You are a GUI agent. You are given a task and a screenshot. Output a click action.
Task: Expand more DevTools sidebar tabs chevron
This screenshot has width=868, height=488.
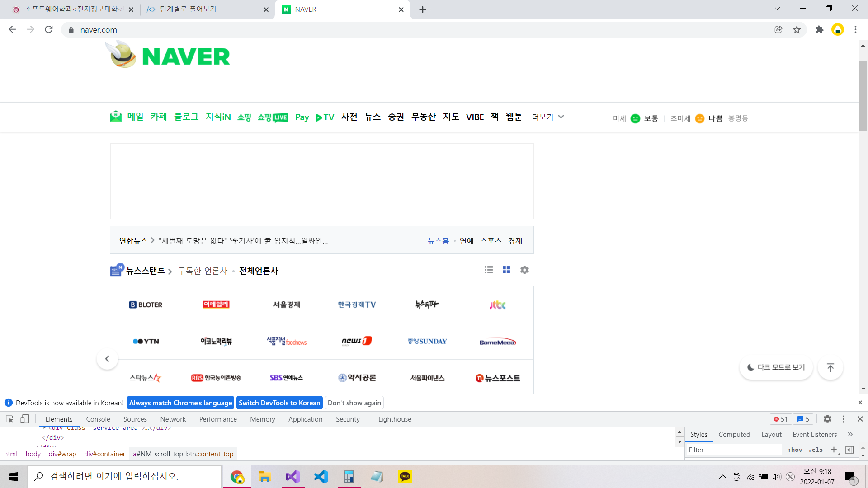[850, 434]
